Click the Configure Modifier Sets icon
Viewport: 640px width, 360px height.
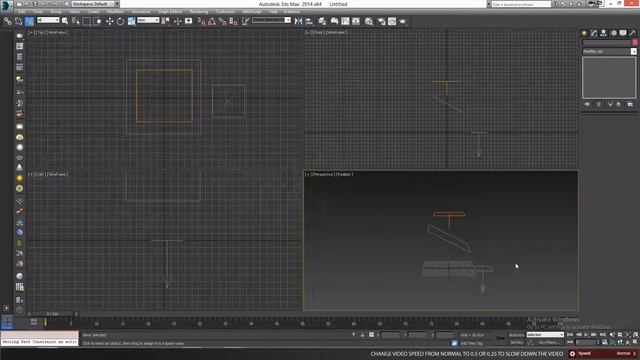click(630, 104)
